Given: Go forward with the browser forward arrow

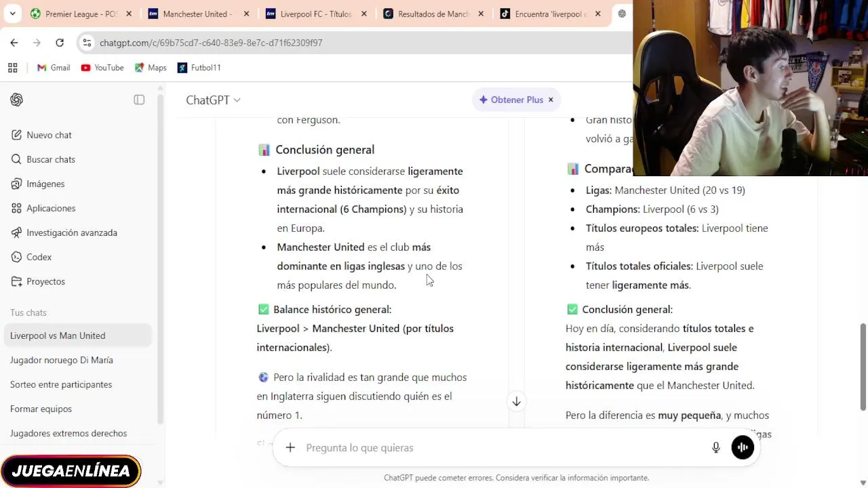Looking at the screenshot, I should click(37, 43).
